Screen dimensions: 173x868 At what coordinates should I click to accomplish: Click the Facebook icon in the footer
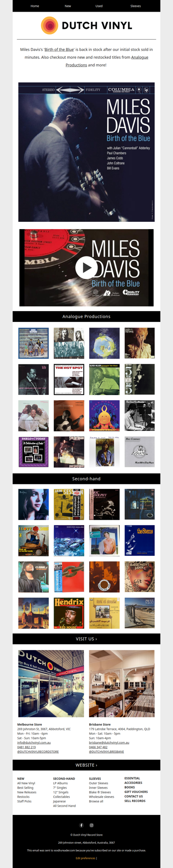(x=81, y=825)
